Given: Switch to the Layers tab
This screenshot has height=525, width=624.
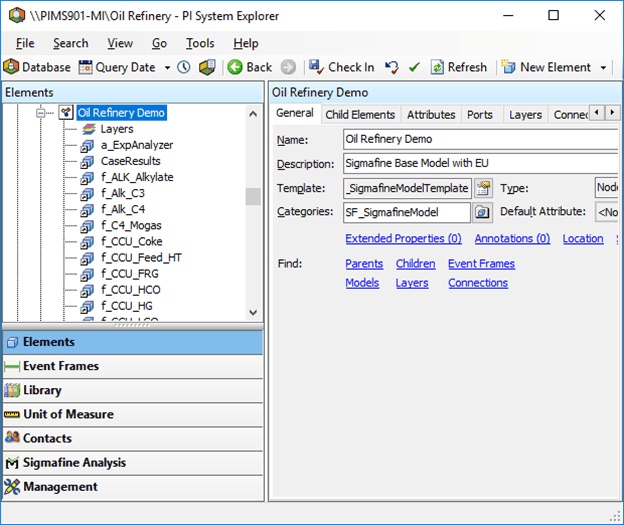Looking at the screenshot, I should (x=525, y=115).
